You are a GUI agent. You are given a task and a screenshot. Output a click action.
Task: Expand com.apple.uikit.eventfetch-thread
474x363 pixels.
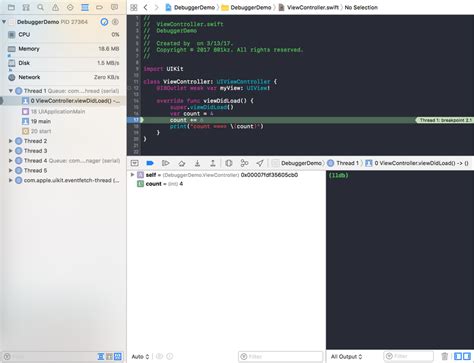coord(11,180)
